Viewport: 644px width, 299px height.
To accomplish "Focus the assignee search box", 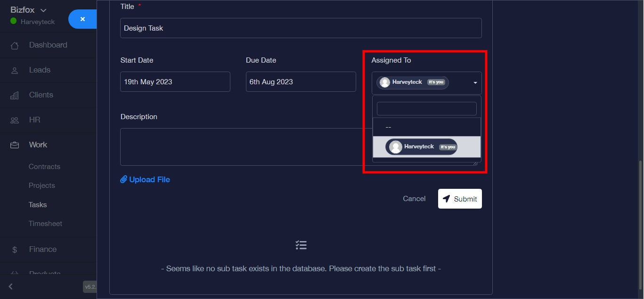I will 426,109.
